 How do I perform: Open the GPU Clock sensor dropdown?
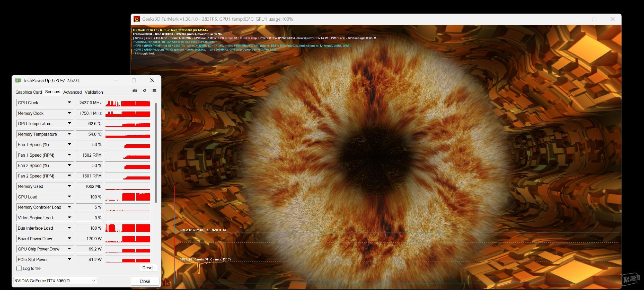click(x=69, y=102)
